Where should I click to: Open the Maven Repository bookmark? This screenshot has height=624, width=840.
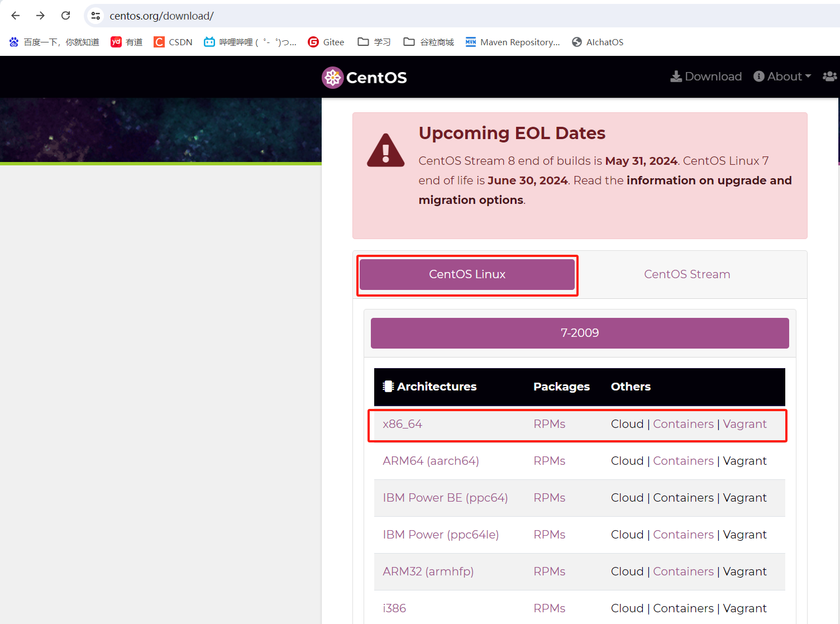coord(513,42)
